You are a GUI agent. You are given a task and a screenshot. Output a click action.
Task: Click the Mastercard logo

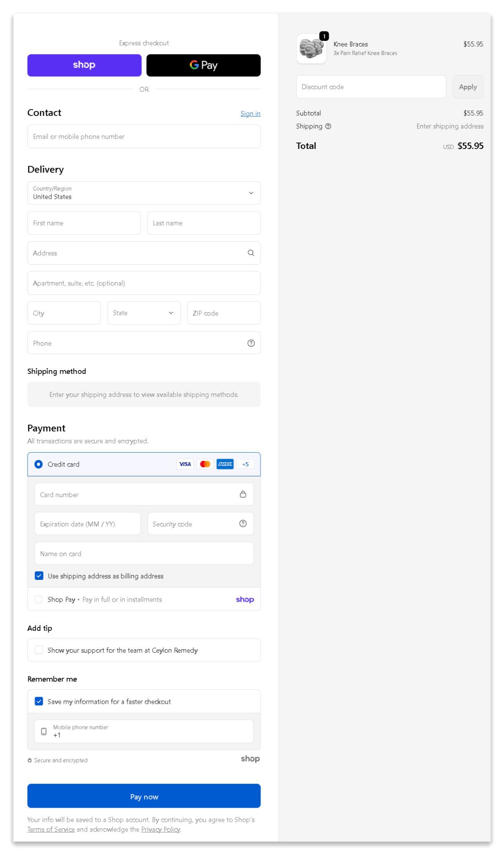[205, 464]
